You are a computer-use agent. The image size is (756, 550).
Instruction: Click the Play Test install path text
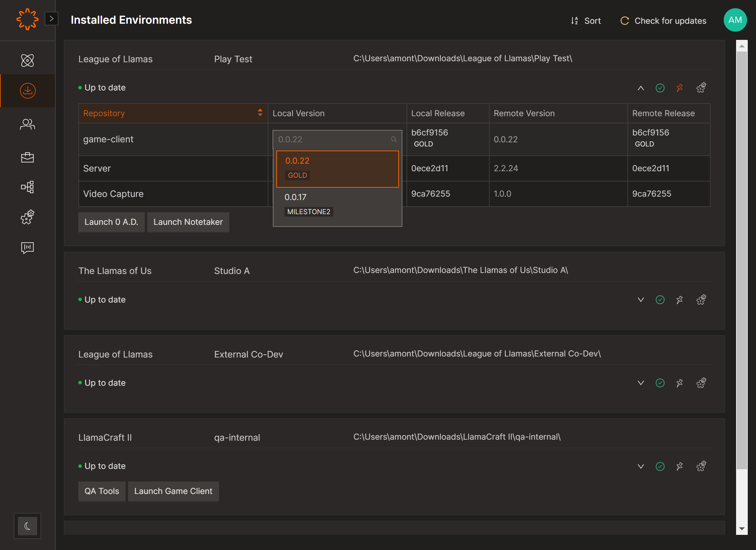point(463,58)
